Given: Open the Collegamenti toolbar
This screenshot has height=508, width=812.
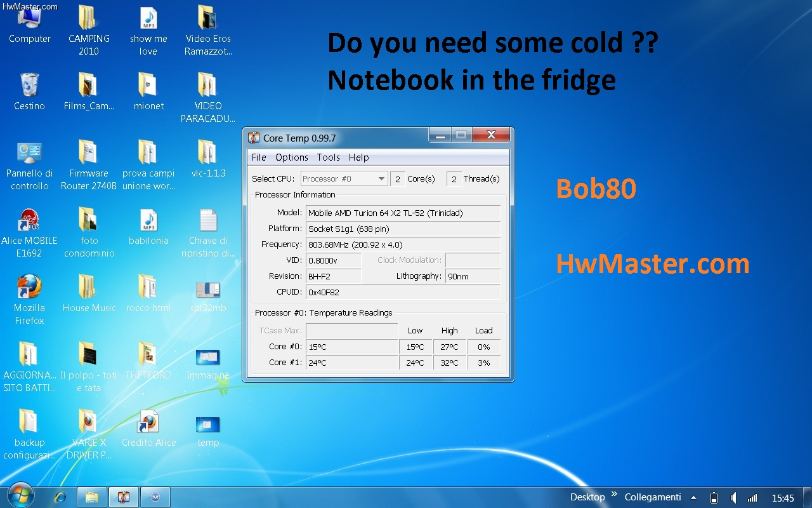Looking at the screenshot, I should [x=653, y=497].
